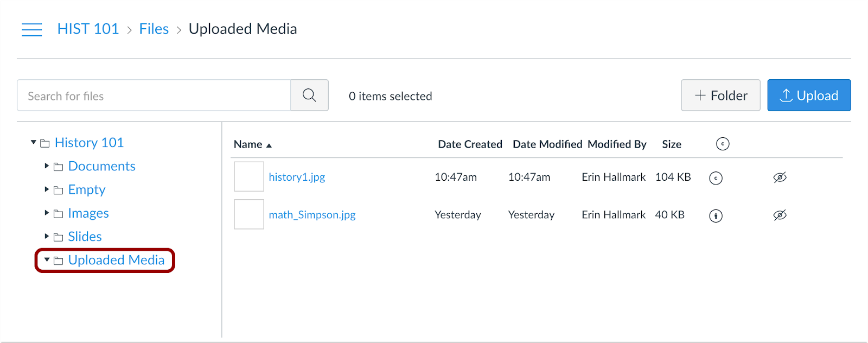Click usage rights icon for math_Simpson.jpg
868x343 pixels.
click(716, 216)
